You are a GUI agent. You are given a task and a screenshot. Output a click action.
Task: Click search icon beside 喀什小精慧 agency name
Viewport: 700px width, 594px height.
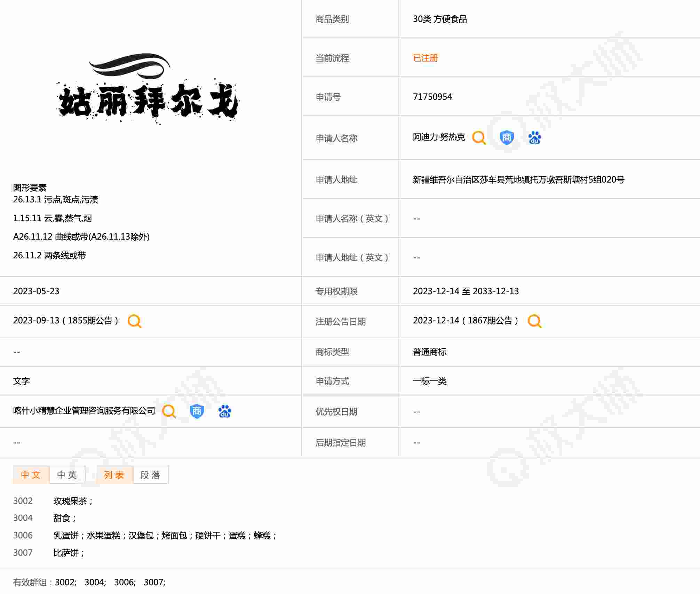click(169, 411)
